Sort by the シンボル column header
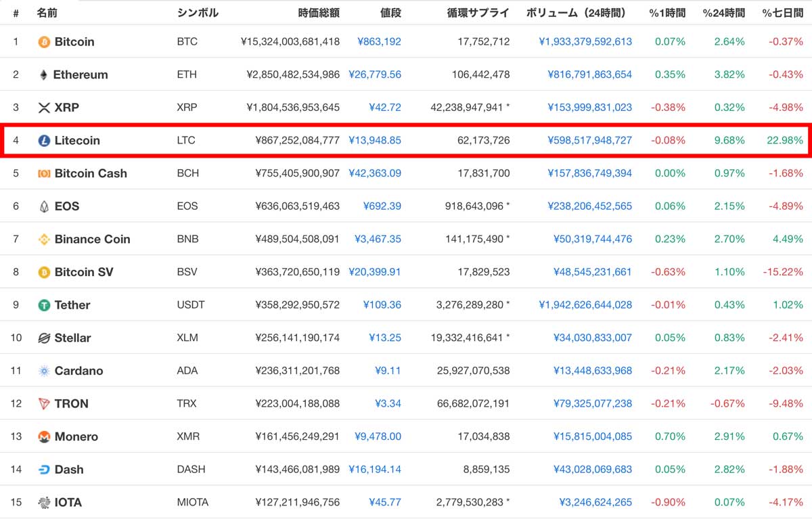The image size is (812, 519). pyautogui.click(x=198, y=12)
